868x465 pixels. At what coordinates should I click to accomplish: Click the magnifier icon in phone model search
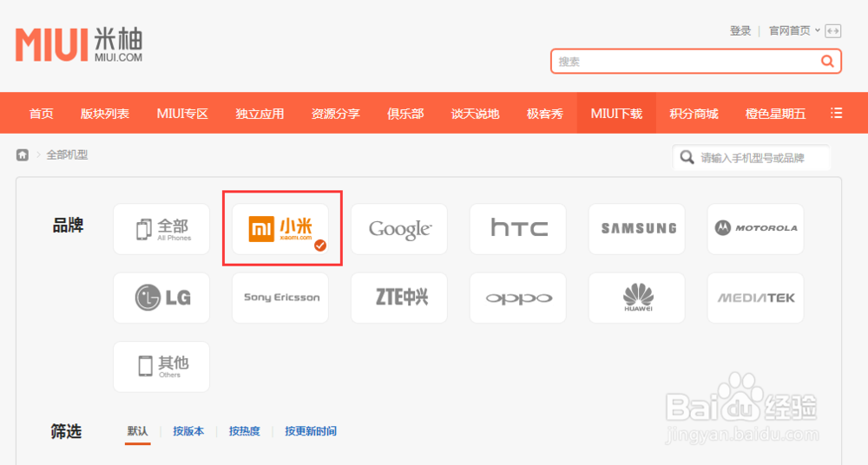(687, 157)
